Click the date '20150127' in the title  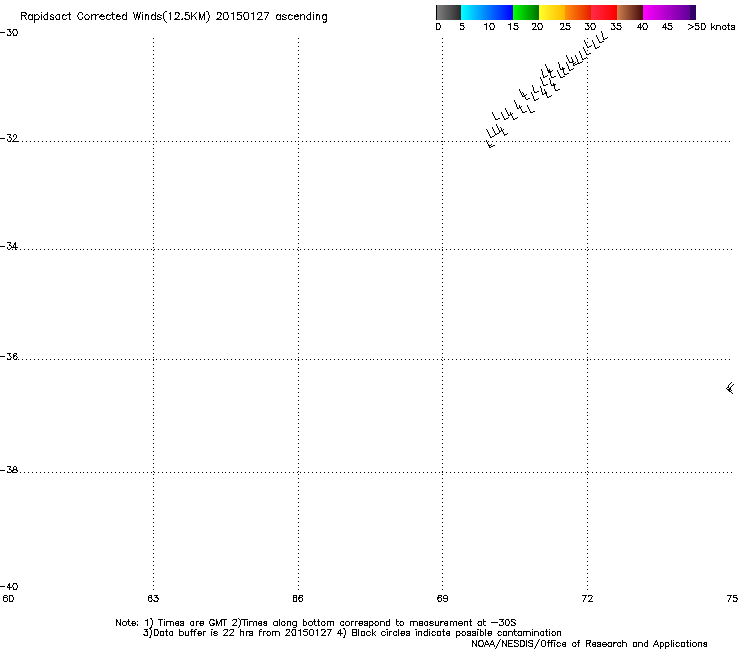243,17
